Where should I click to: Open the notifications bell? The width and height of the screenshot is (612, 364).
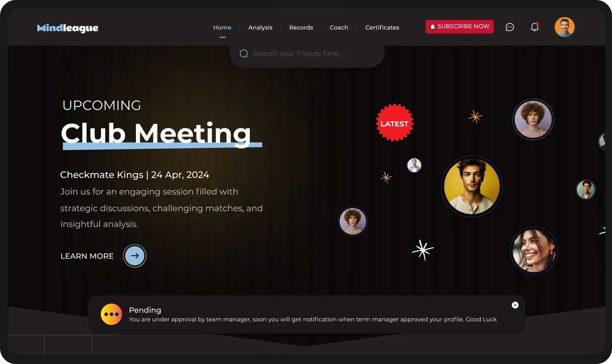coord(535,27)
